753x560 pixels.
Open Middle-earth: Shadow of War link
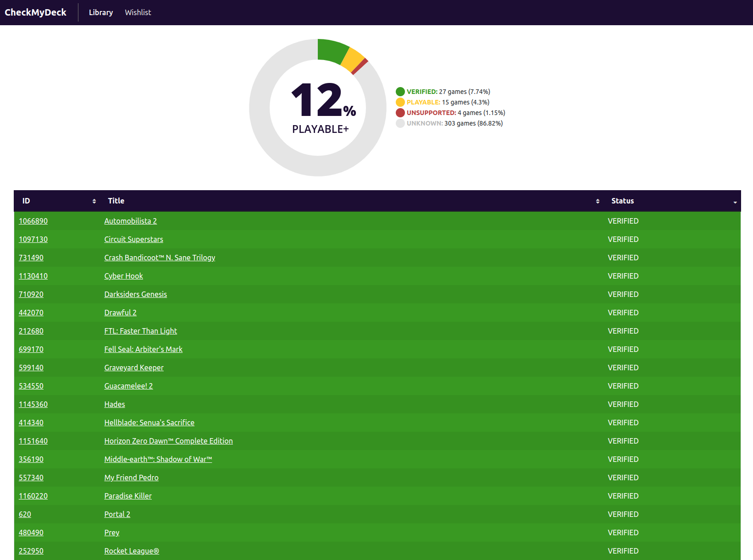tap(158, 459)
